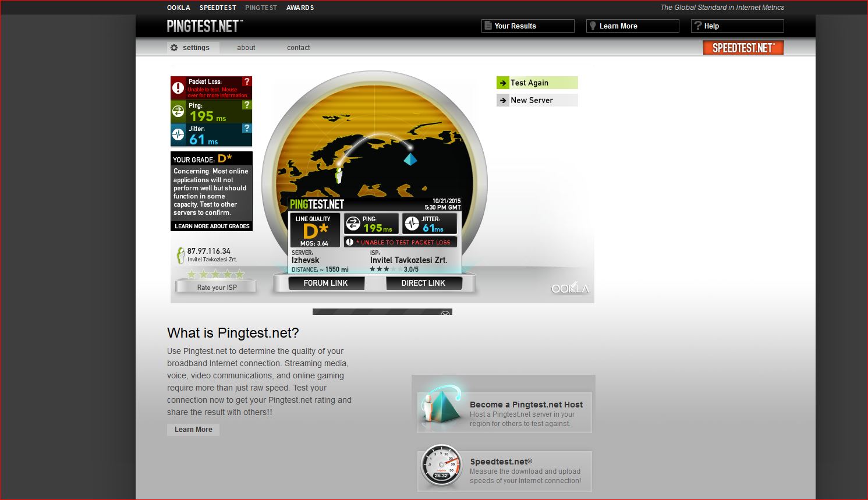Open Your Results

pyautogui.click(x=528, y=26)
